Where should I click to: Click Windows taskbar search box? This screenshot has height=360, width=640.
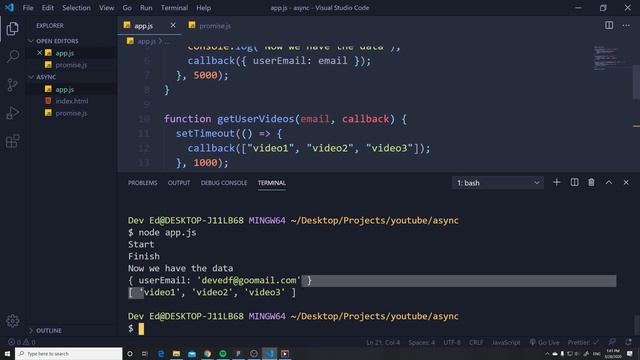click(69, 353)
